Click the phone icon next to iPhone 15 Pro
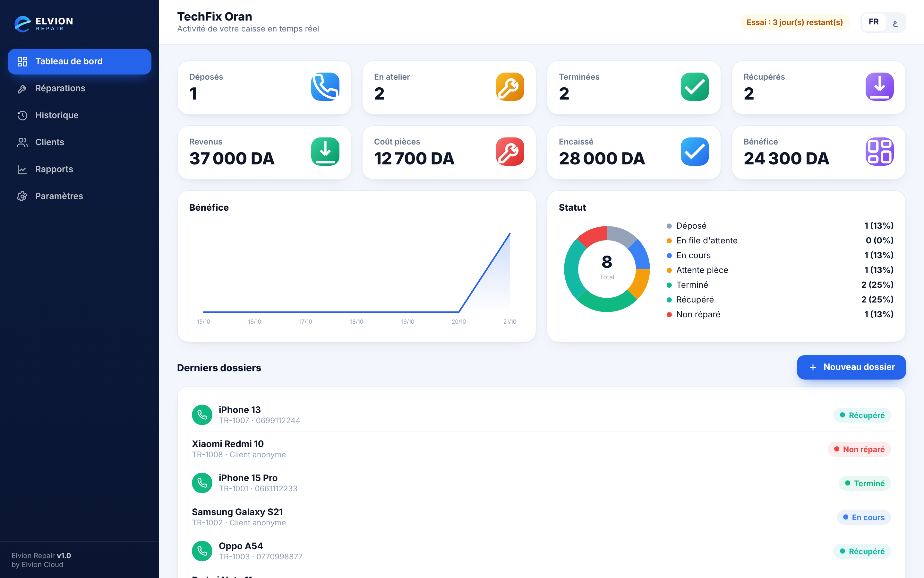This screenshot has width=924, height=578. tap(202, 483)
